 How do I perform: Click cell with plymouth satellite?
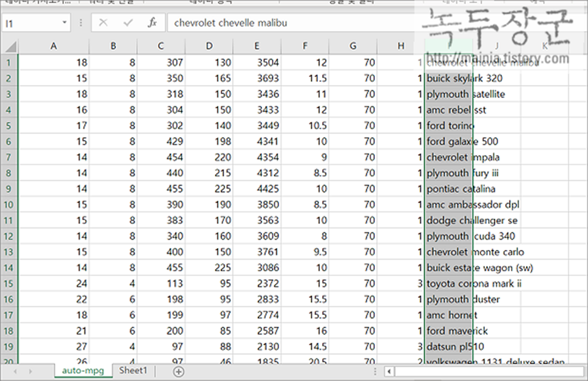(x=448, y=94)
